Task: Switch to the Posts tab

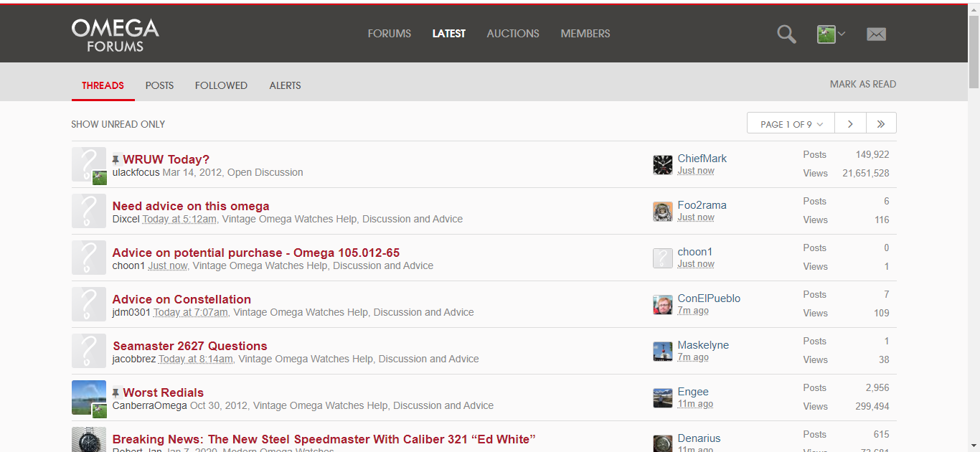Action: tap(159, 85)
